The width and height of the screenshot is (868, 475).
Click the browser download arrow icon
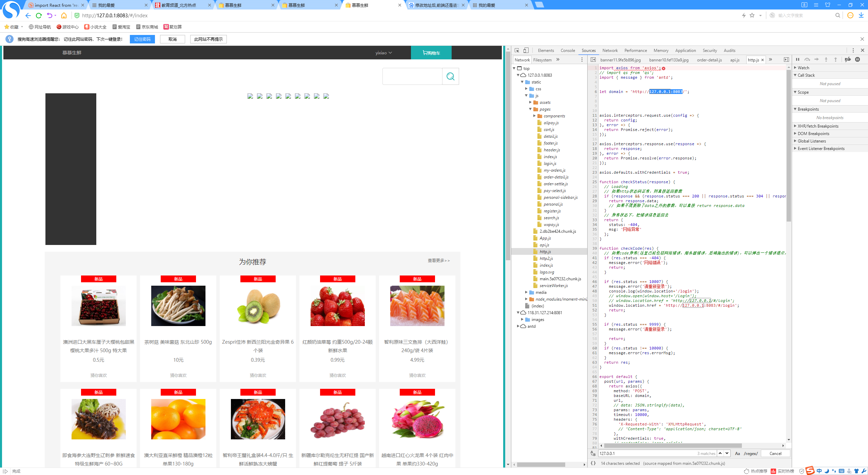pos(861,15)
